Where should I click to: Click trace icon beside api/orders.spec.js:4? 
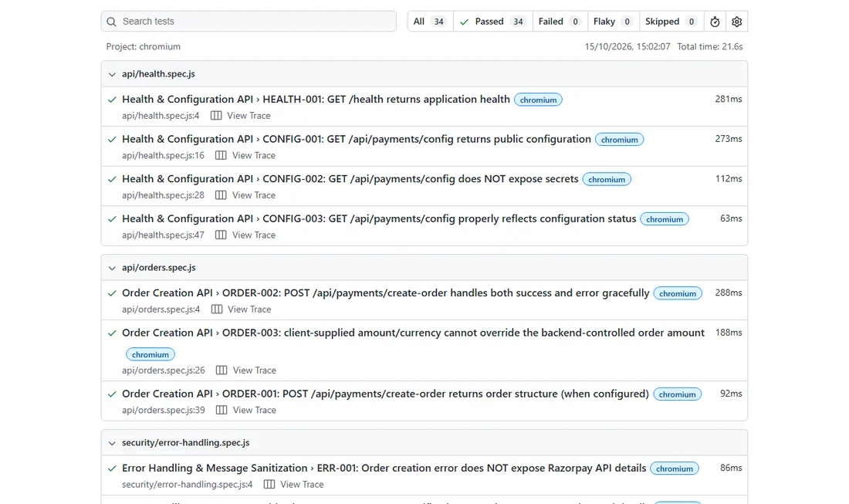217,310
